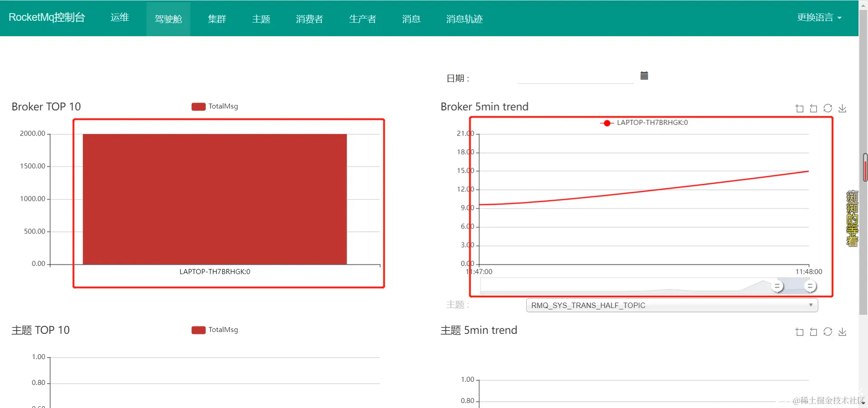Screen dimensions: 868x408
Task: Select the 驾驶舱 dashboard tab
Action: pyautogui.click(x=168, y=19)
